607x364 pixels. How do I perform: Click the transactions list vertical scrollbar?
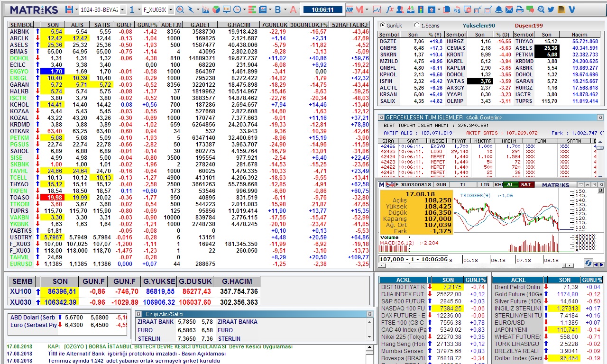point(600,159)
